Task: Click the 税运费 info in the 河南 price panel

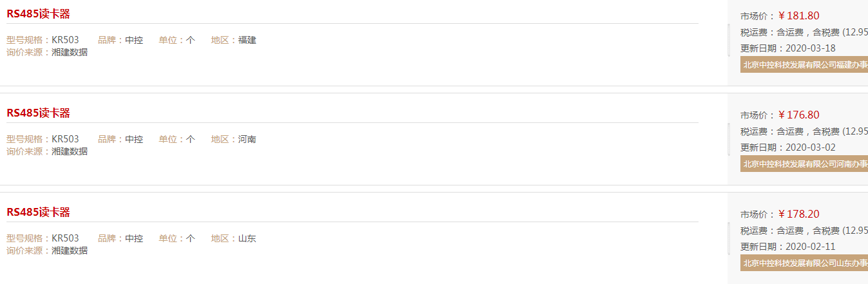Action: [804, 131]
